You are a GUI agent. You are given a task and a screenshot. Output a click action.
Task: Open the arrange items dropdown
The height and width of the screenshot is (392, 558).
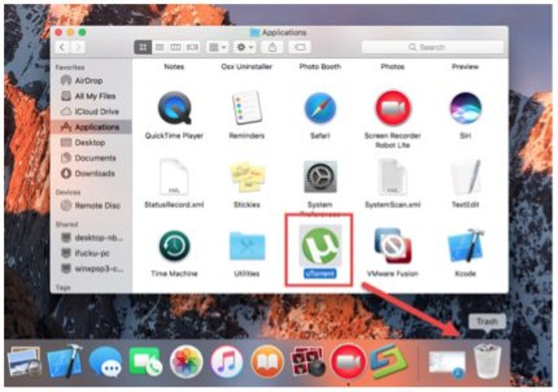tap(216, 47)
